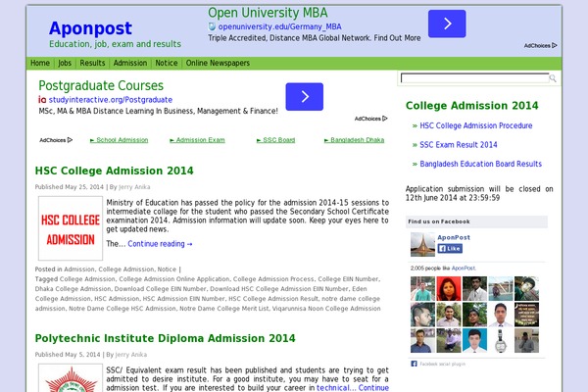
Task: Click the Find us on Facebook header
Action: point(476,221)
